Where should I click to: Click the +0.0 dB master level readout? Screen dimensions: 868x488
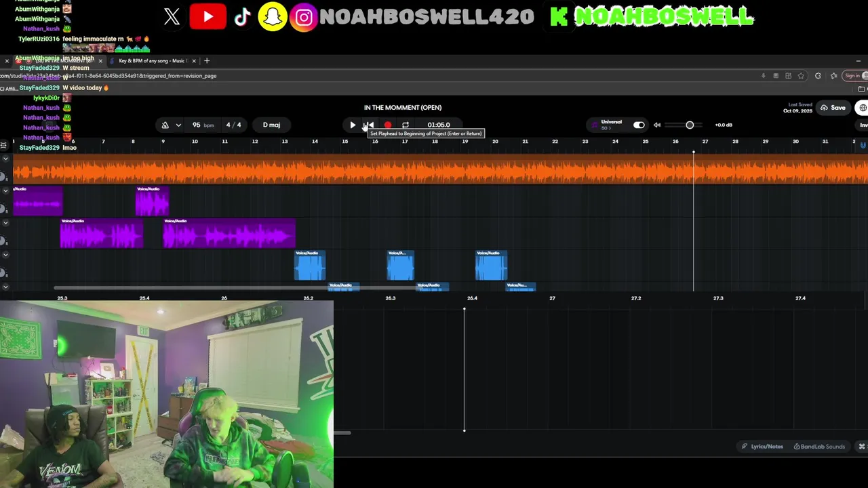[724, 125]
